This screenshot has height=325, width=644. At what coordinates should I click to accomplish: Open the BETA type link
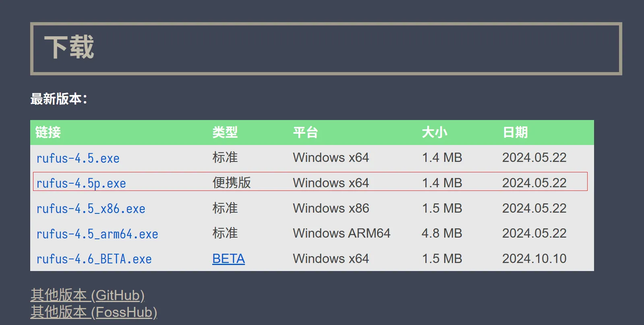228,259
